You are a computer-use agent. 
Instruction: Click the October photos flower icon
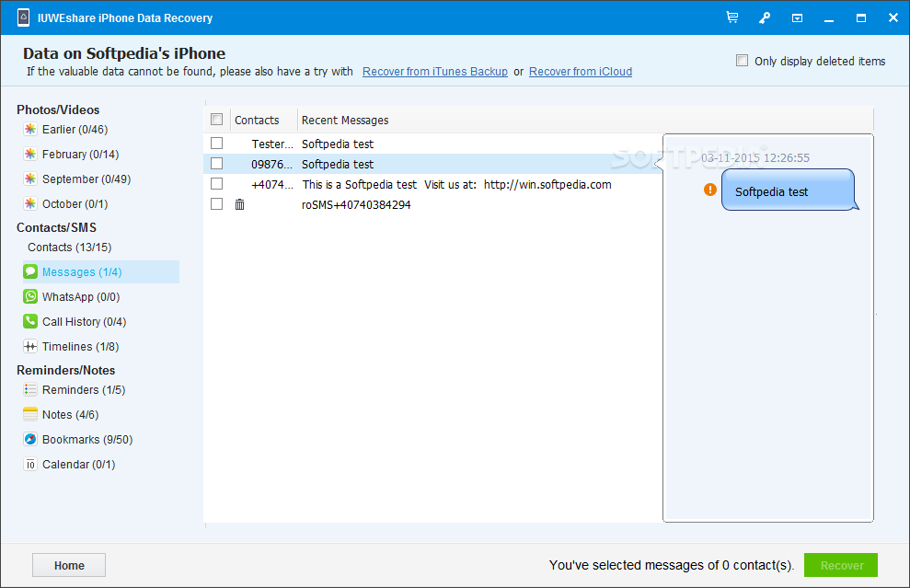(x=30, y=203)
